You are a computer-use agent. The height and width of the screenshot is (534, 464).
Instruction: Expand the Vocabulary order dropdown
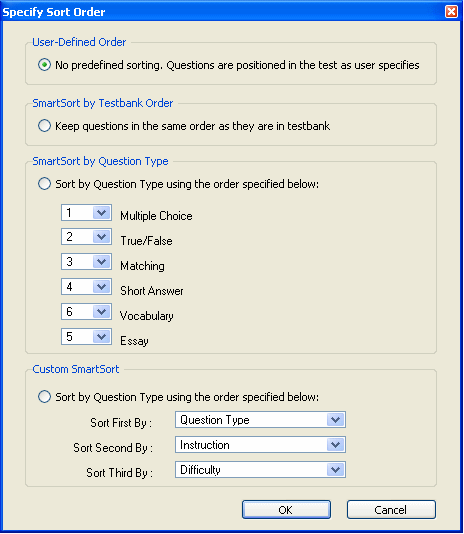[101, 312]
